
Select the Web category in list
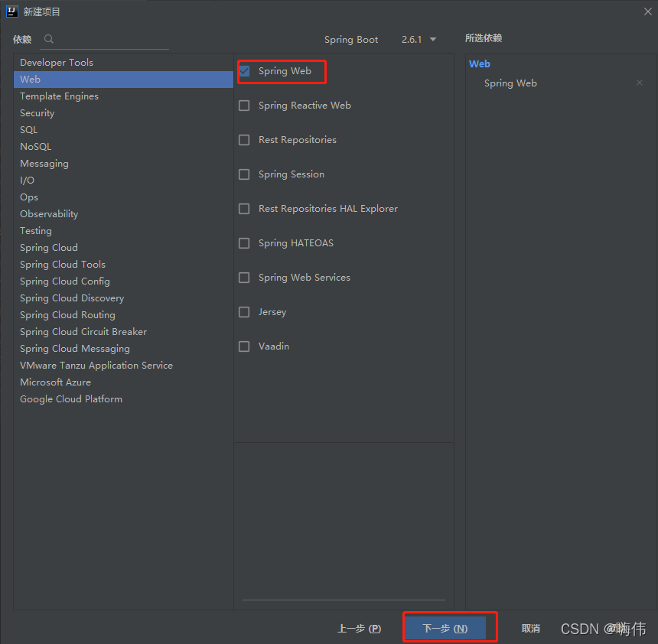pyautogui.click(x=123, y=80)
